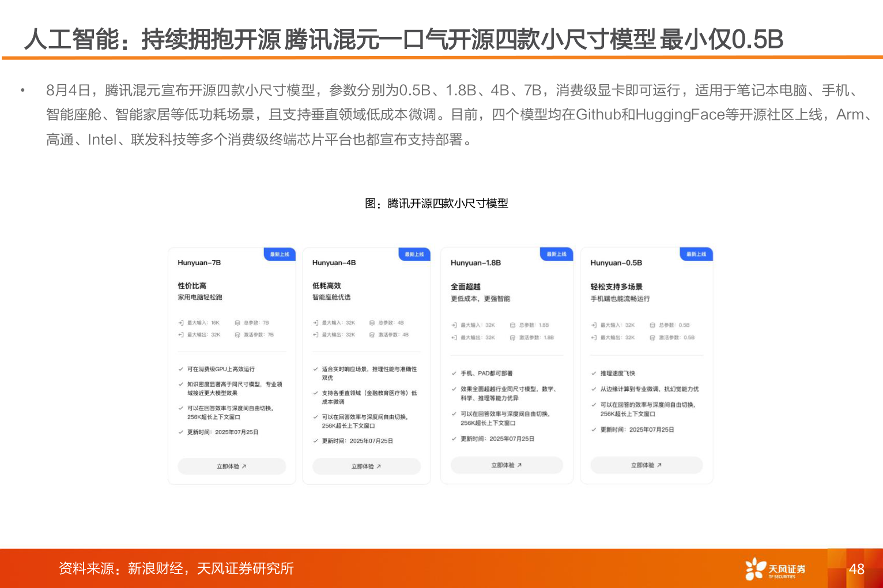Click max output icon on Hunyuan-0.5B card
883x588 pixels.
pyautogui.click(x=594, y=337)
